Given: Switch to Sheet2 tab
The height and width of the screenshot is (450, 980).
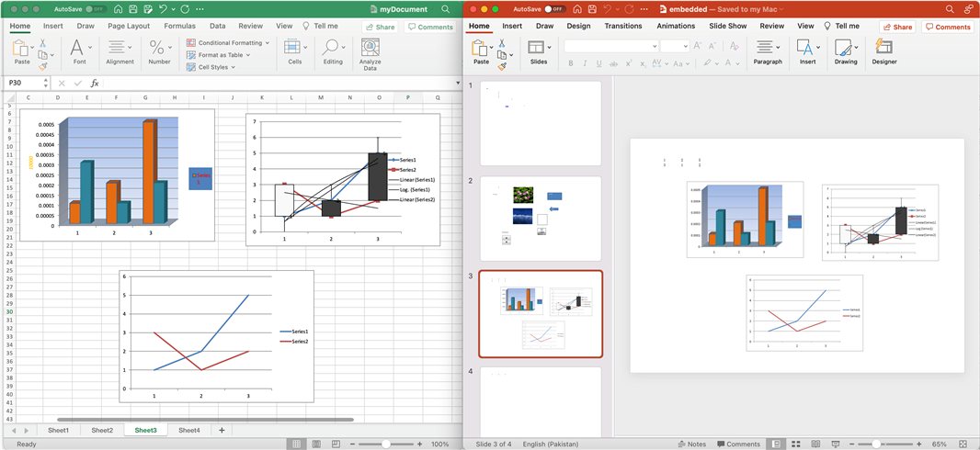Looking at the screenshot, I should tap(102, 430).
